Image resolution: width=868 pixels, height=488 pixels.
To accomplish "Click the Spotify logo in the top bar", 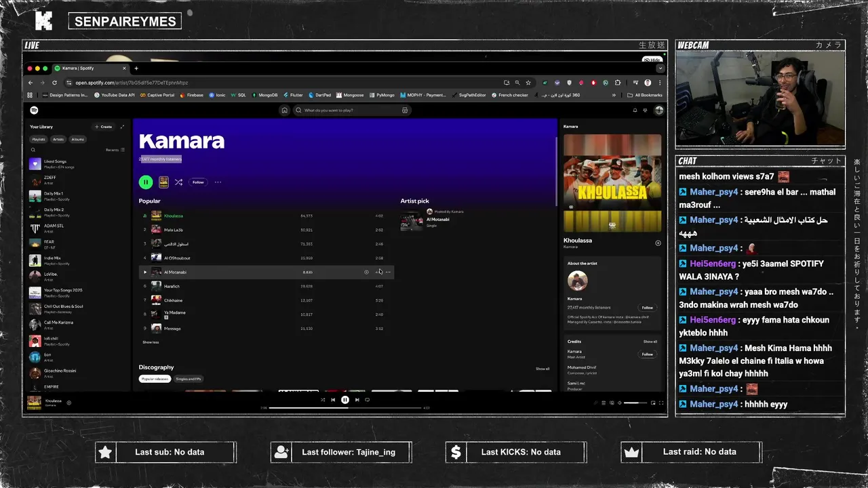I will (x=34, y=110).
